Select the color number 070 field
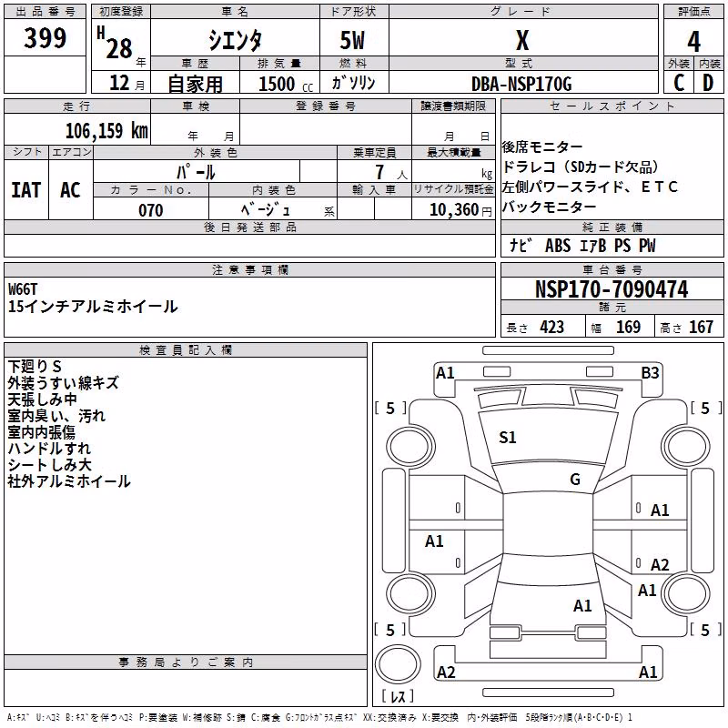 (151, 210)
